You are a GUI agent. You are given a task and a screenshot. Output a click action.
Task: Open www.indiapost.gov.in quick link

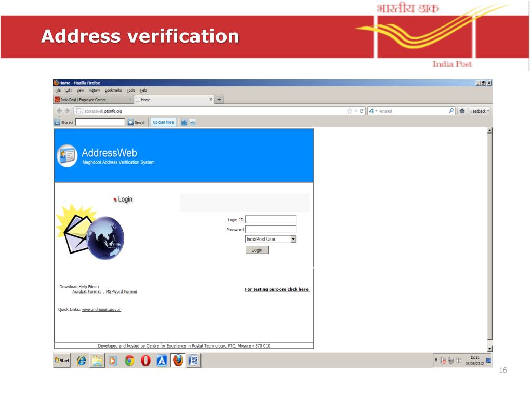pos(101,310)
